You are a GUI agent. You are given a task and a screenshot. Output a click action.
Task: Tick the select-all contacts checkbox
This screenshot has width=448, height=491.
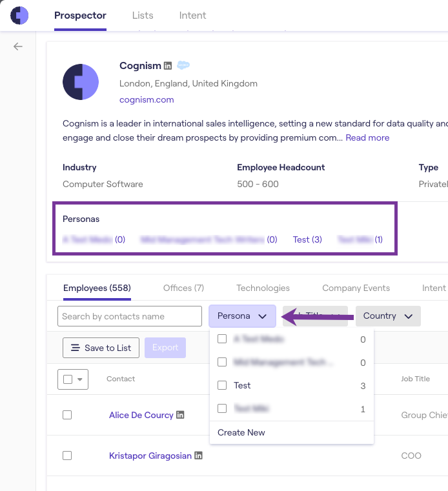68,379
